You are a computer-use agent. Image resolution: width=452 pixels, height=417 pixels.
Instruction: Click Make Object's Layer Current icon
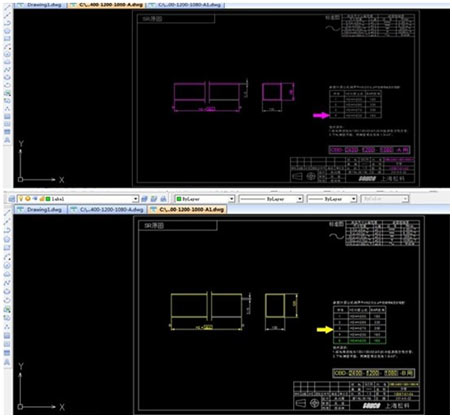(144, 199)
